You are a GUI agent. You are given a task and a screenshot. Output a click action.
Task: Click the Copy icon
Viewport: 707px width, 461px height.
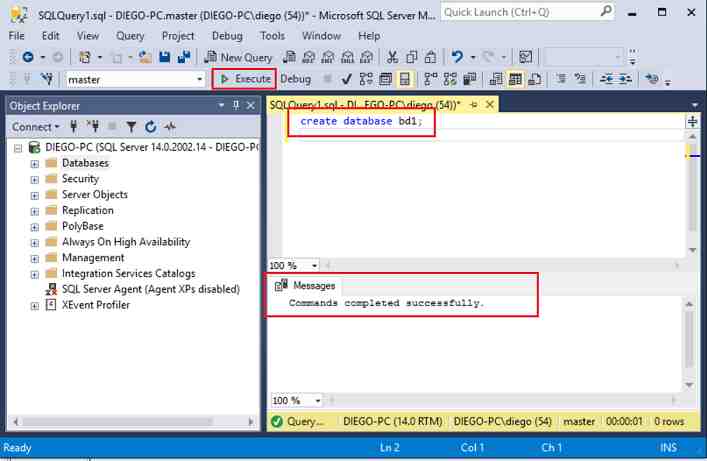[411, 57]
